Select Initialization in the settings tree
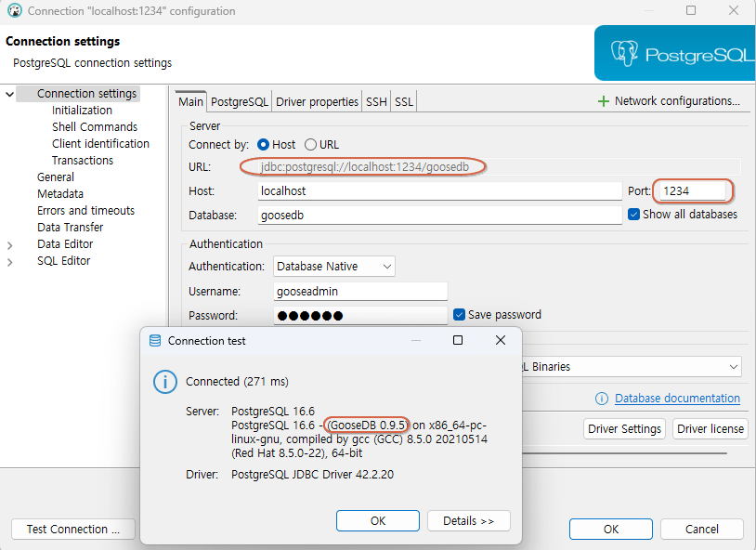This screenshot has height=550, width=756. tap(82, 111)
